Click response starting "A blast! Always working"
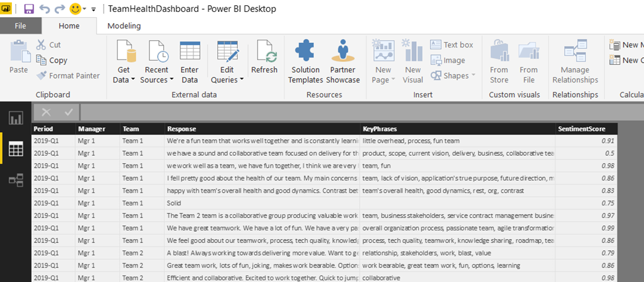The height and width of the screenshot is (282, 644). tap(262, 253)
